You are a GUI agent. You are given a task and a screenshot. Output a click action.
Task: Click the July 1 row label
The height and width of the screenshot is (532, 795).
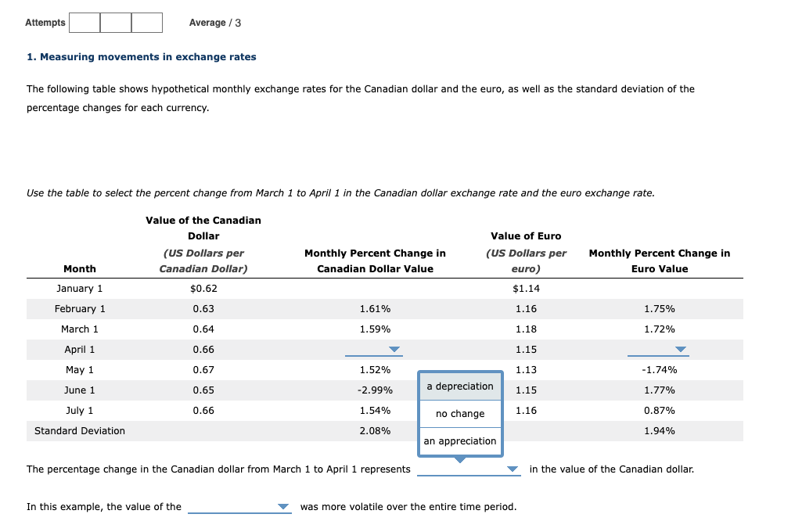pos(79,410)
